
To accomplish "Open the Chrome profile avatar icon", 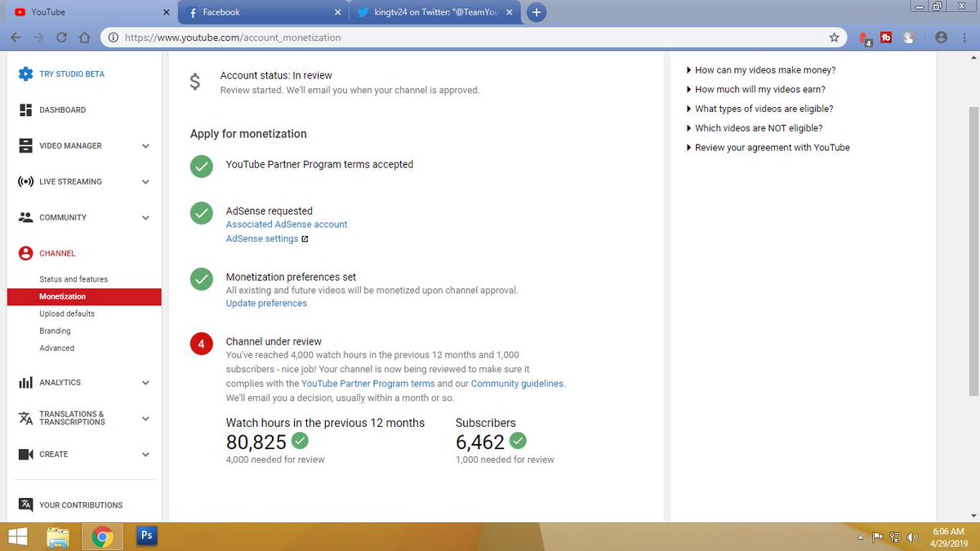I will coord(941,38).
